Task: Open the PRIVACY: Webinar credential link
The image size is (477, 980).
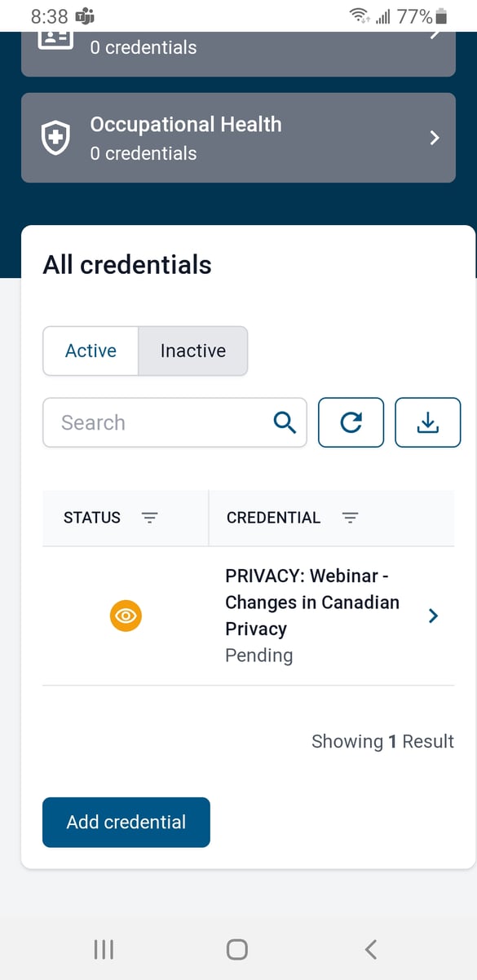Action: click(x=312, y=602)
